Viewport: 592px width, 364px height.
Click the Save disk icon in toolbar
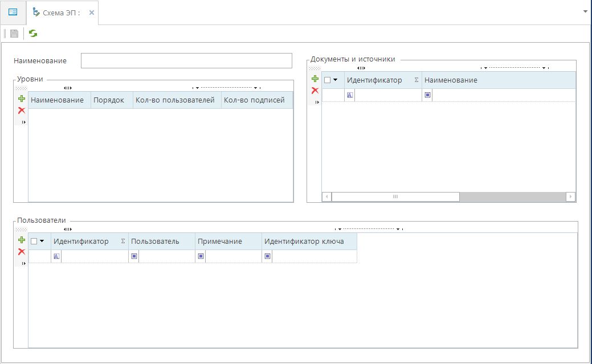point(14,34)
